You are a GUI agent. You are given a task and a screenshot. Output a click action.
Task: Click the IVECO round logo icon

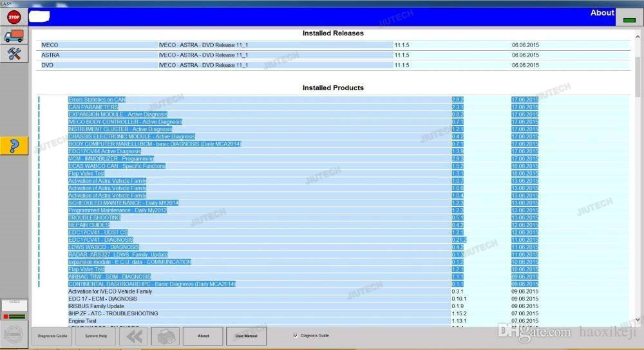tap(13, 335)
